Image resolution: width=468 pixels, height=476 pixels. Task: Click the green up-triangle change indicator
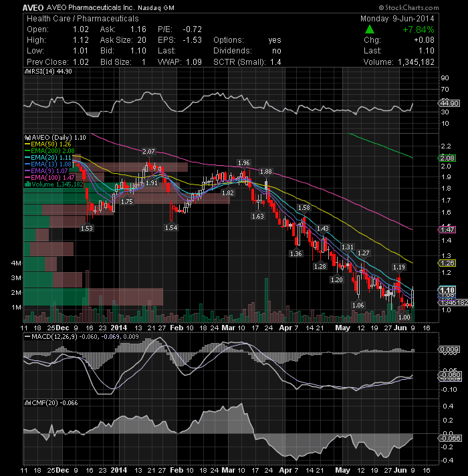pyautogui.click(x=369, y=29)
